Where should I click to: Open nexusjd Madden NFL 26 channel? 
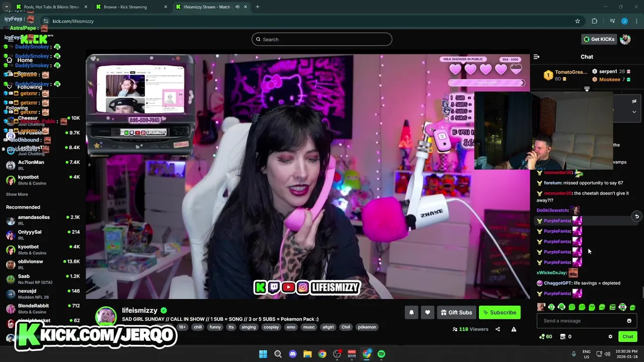43,294
